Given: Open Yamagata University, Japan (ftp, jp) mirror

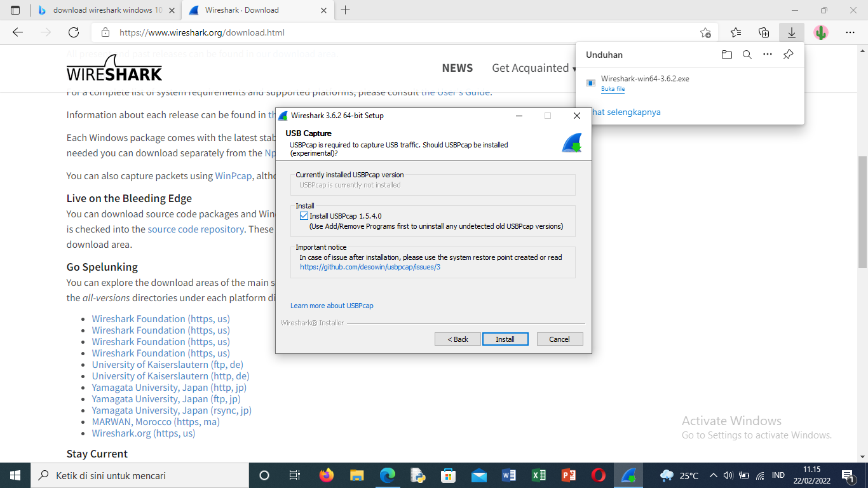Looking at the screenshot, I should (x=166, y=399).
